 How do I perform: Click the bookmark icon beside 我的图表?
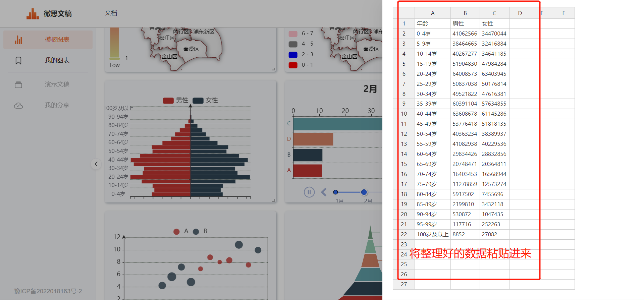pyautogui.click(x=18, y=61)
